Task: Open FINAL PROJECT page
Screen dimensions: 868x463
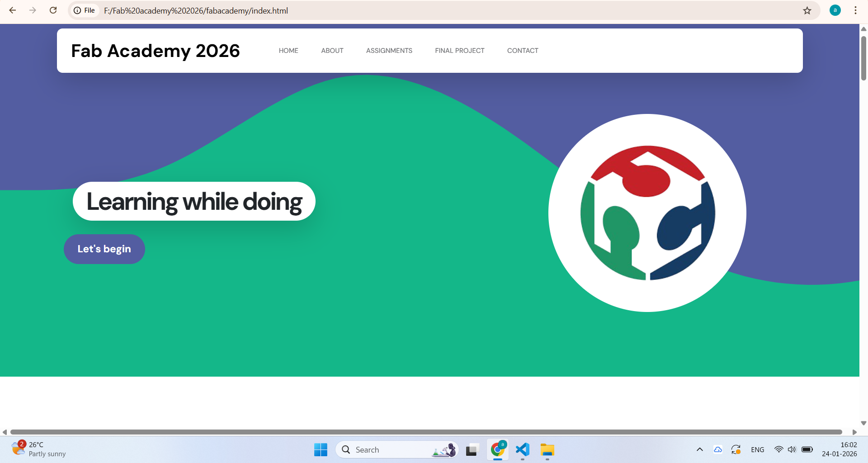Action: coord(460,51)
